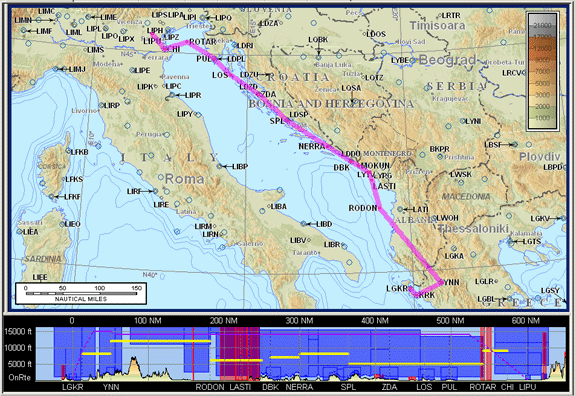This screenshot has width=576, height=396.
Task: Click the RODON waypoint on the route
Action: click(379, 208)
